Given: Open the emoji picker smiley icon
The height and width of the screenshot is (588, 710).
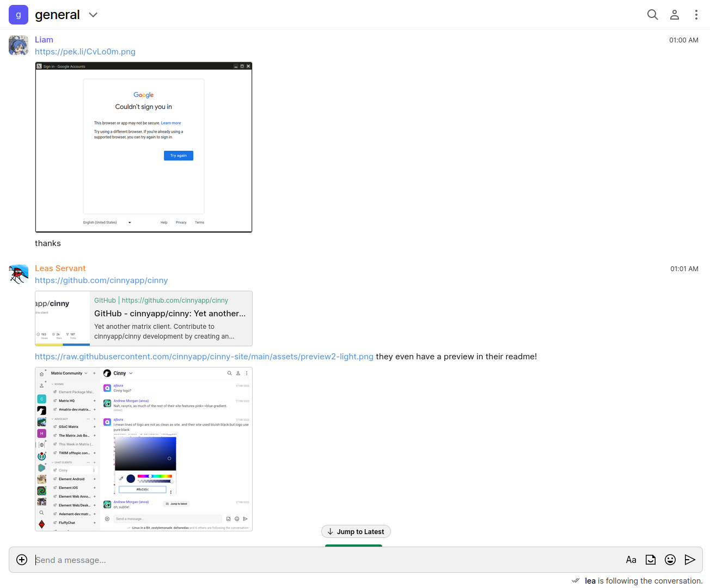Looking at the screenshot, I should click(x=670, y=560).
